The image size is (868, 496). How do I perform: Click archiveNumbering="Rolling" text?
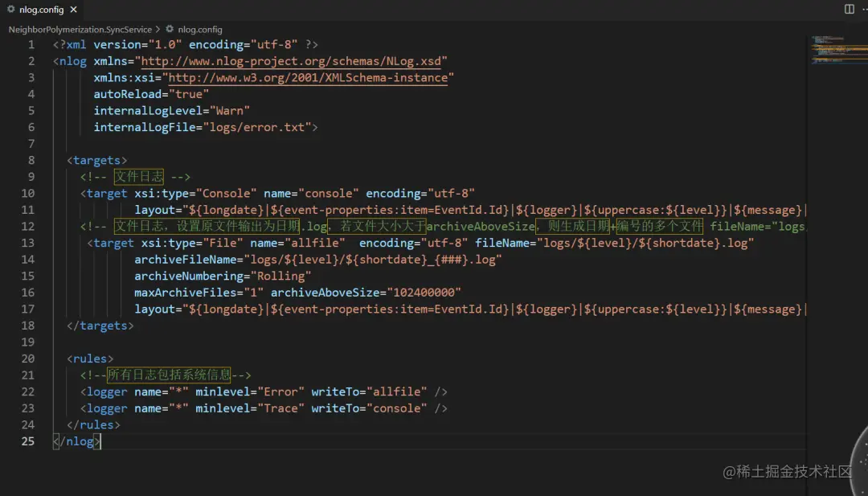tap(223, 276)
